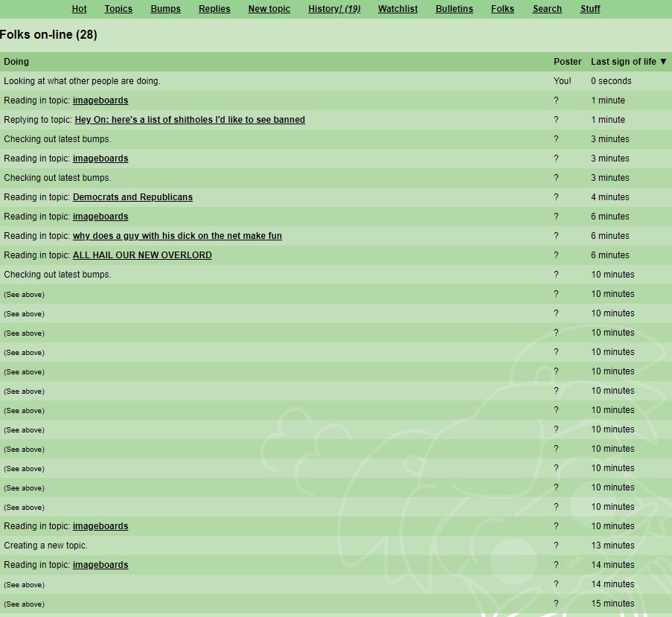Image resolution: width=672 pixels, height=617 pixels.
Task: Click the Poster column header
Action: coord(567,62)
